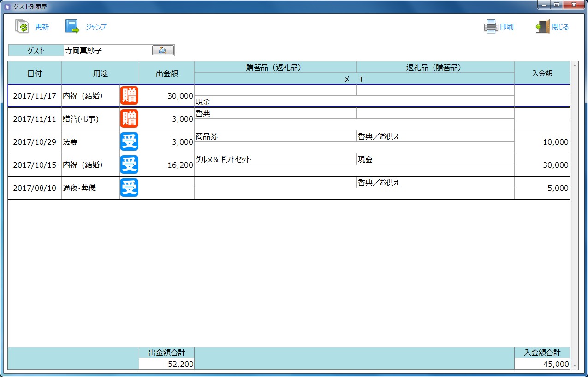Click the blue 受 icon on 2017/08/10 row
Viewport: 588px width, 377px height.
click(x=129, y=188)
